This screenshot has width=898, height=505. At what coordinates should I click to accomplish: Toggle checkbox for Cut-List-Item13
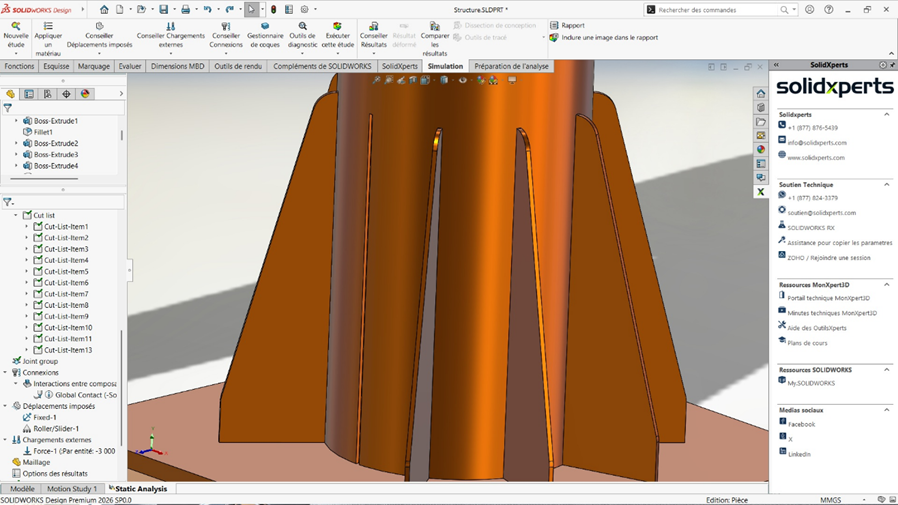(x=38, y=350)
